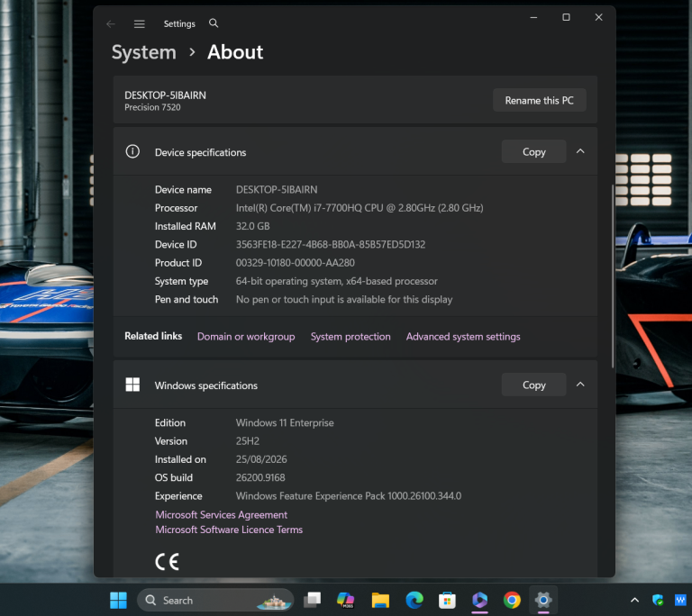Maximize the Settings window

(x=566, y=17)
